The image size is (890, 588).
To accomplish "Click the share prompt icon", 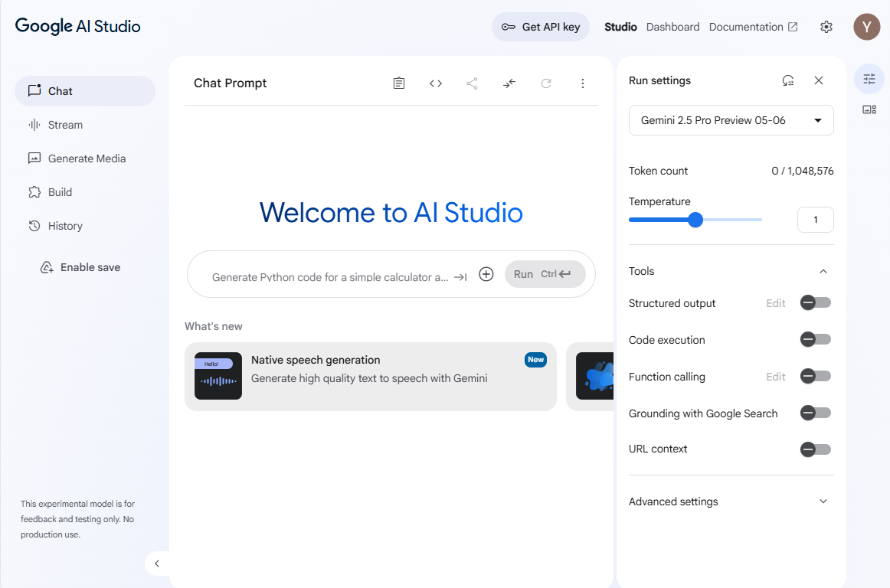I will point(472,83).
